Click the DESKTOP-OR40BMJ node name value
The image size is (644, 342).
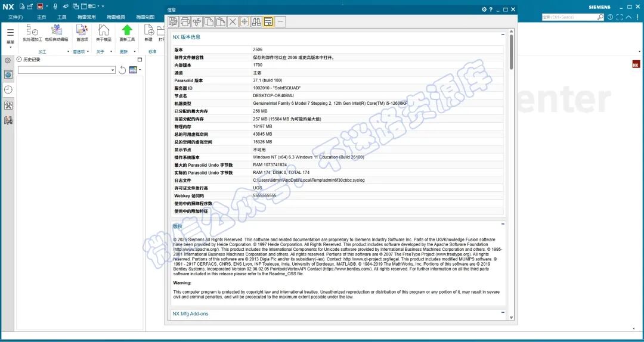274,96
